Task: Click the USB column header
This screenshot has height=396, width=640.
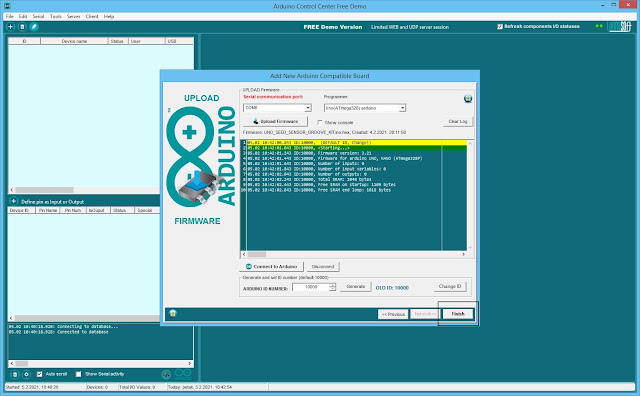Action: click(179, 41)
